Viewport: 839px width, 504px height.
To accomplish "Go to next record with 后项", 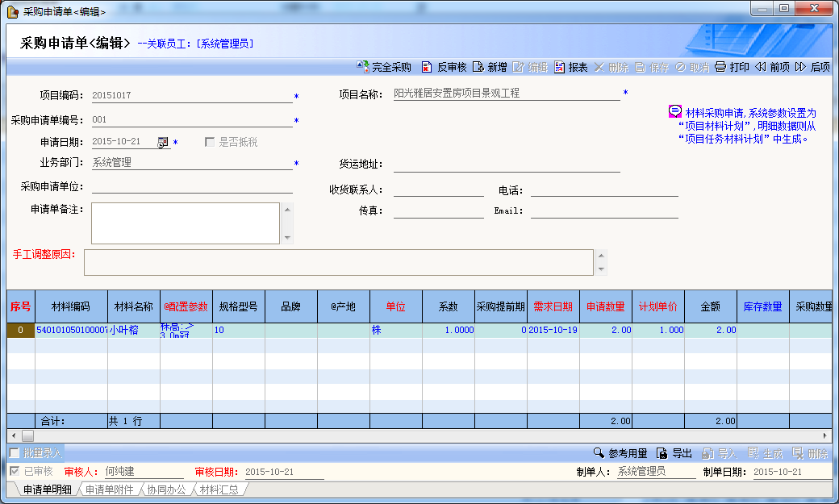I will [x=800, y=67].
